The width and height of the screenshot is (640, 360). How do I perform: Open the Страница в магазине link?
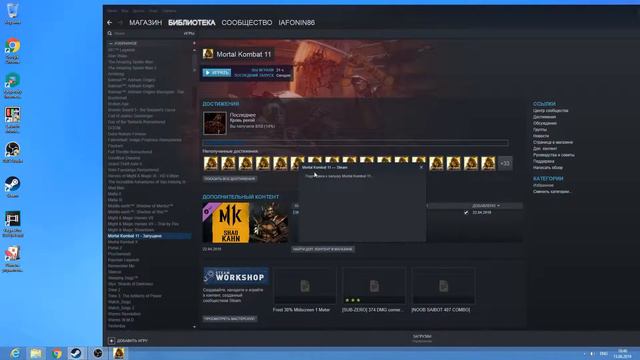tap(553, 142)
